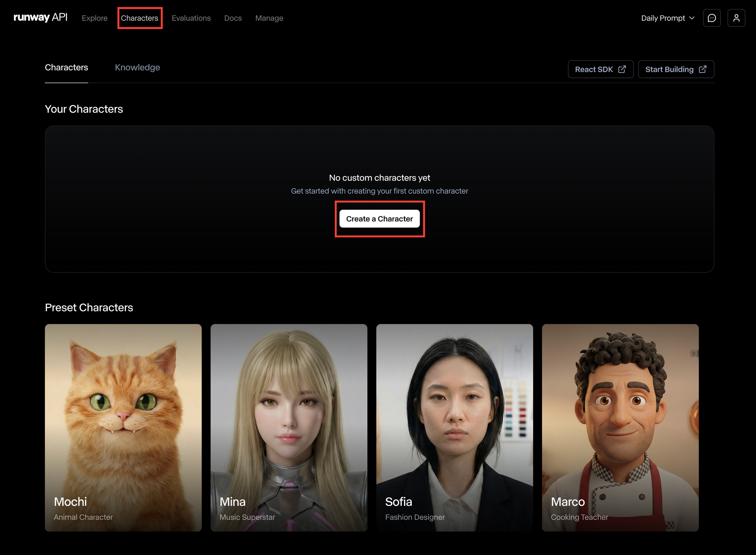
Task: Select the Characters sub-tab
Action: pyautogui.click(x=67, y=68)
